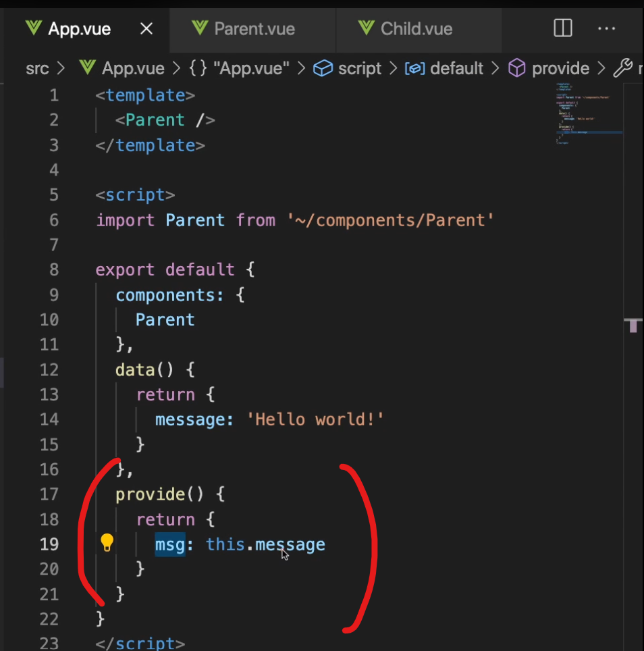Click the Vue icon on the App.vue tab

34,28
